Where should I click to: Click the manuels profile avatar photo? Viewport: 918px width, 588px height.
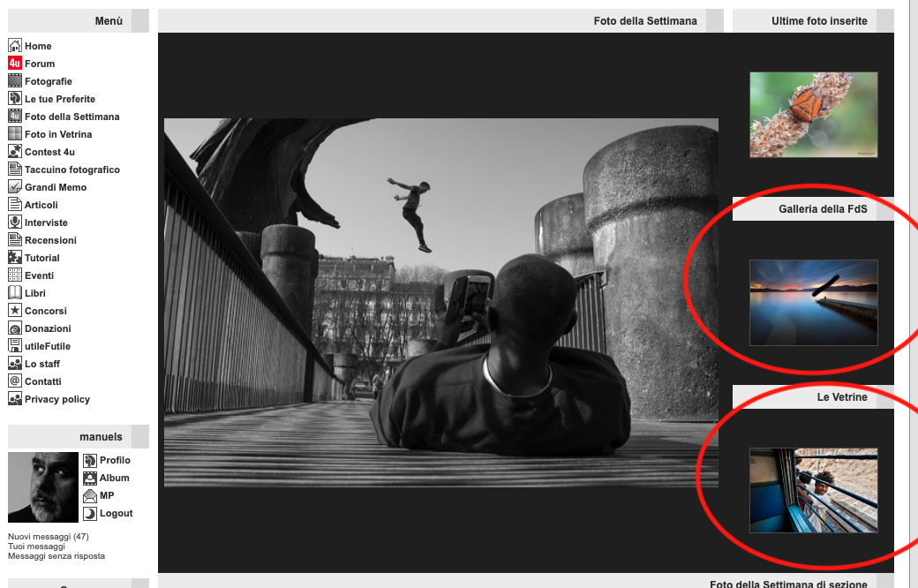point(43,487)
